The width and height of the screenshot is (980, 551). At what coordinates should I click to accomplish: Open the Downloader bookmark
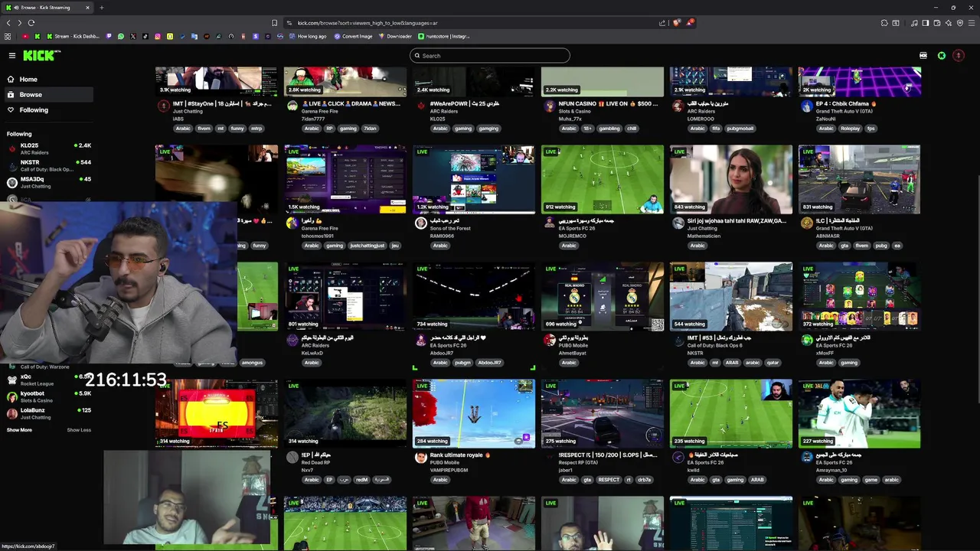point(395,36)
